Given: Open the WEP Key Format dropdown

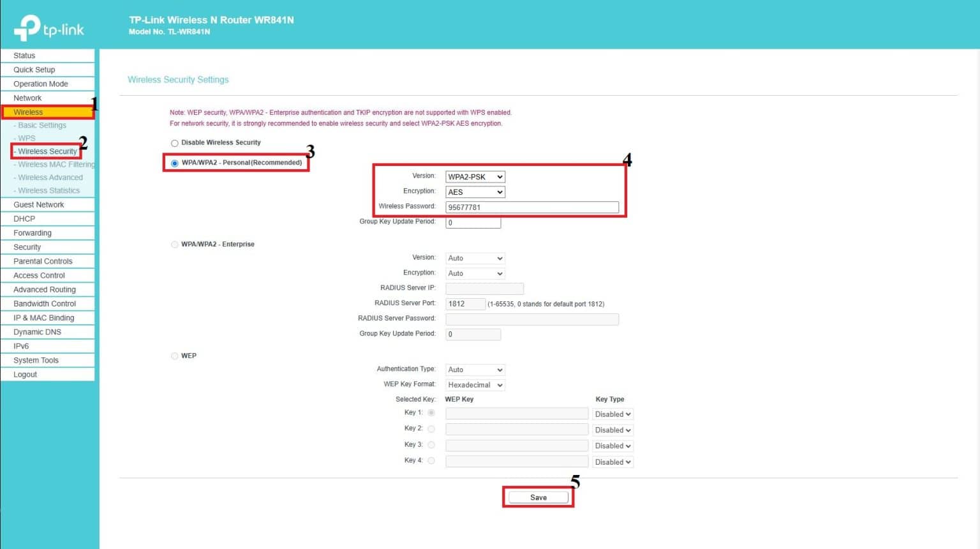Looking at the screenshot, I should point(475,384).
